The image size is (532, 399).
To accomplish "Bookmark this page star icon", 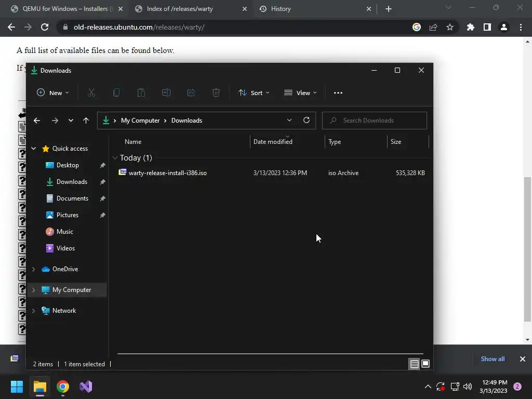I will pos(450,27).
